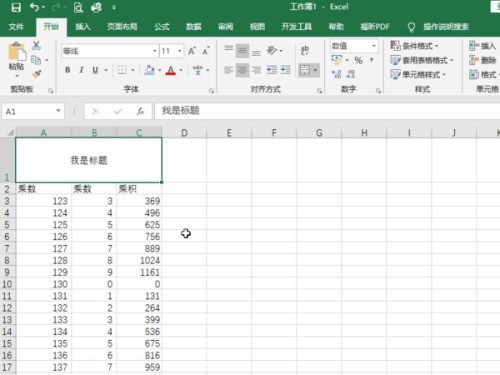Screen dimensions: 500x375
Task: Increase font size with large A
Action: pyautogui.click(x=192, y=51)
